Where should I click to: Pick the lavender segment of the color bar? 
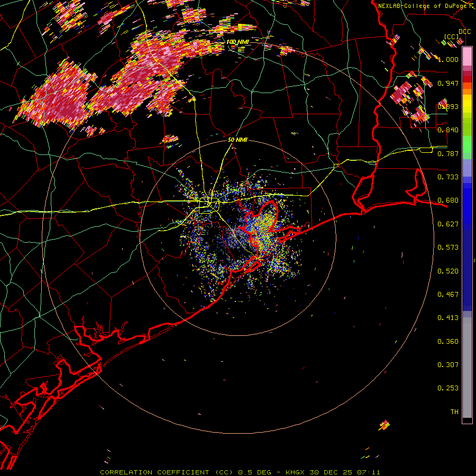point(467,168)
